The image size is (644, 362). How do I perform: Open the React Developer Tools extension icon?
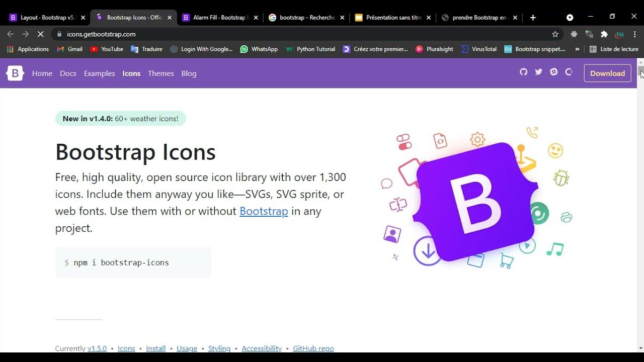pos(574,34)
